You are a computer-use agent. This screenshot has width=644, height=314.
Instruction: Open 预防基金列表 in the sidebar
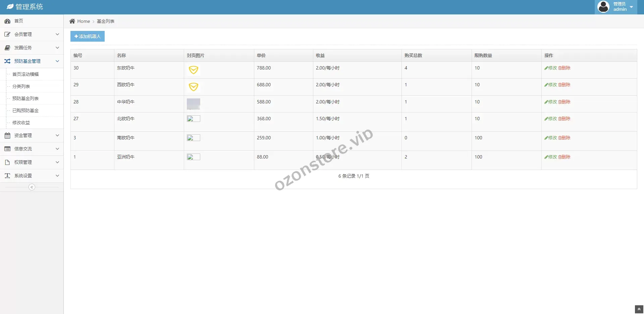click(25, 98)
